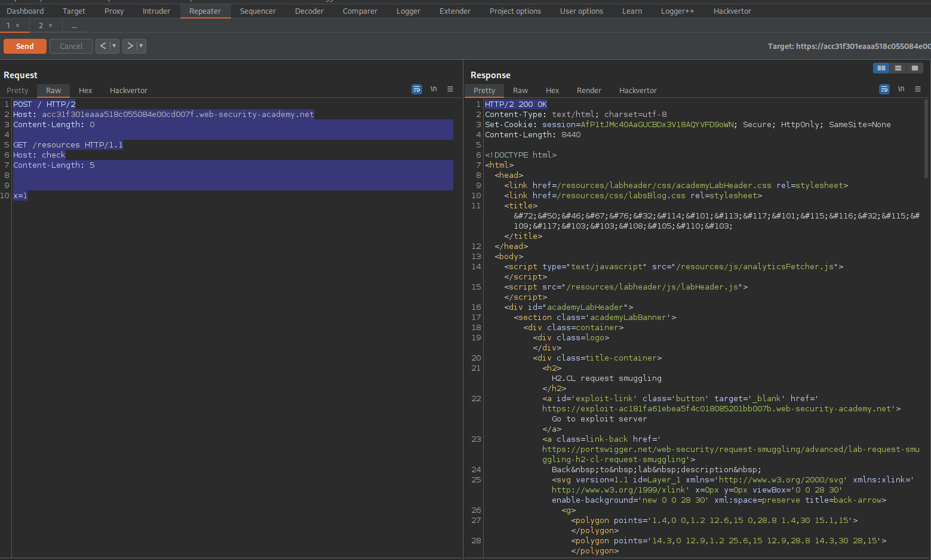Open the Decoder tab
Image resolution: width=931 pixels, height=560 pixels.
(x=309, y=11)
